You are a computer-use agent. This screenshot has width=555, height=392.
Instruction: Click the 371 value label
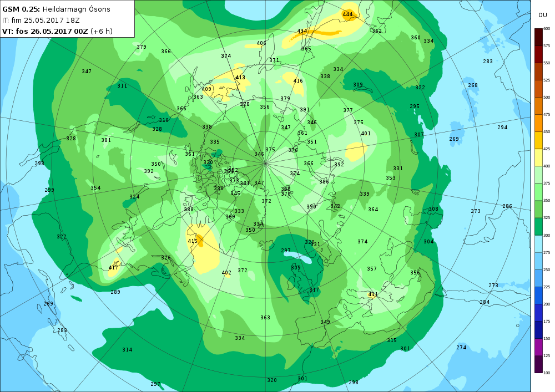pos(274,61)
